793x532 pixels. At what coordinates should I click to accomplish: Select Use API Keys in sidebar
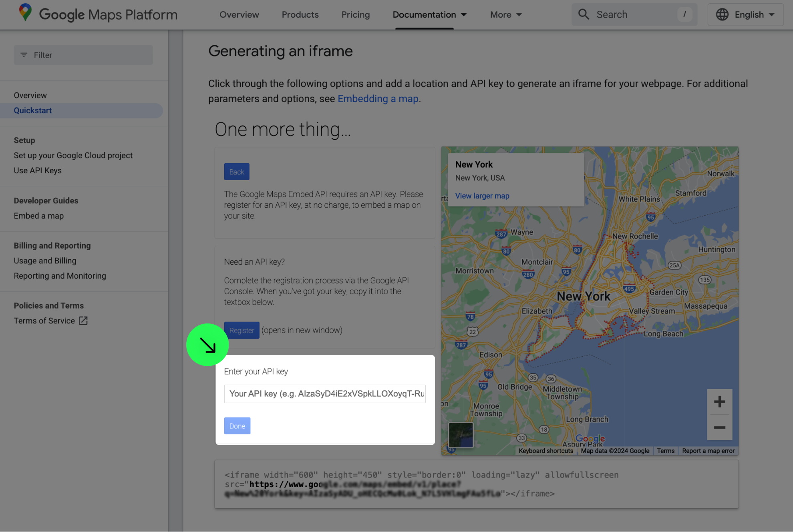(38, 171)
